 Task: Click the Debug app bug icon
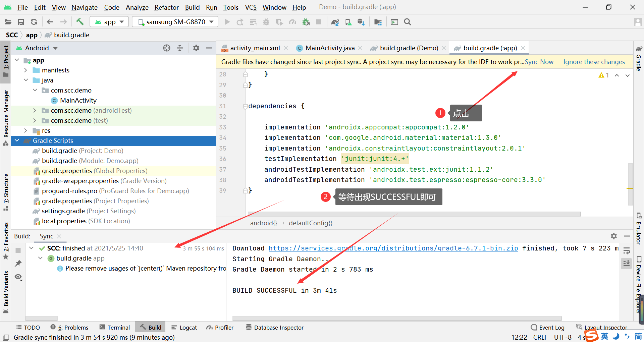[266, 22]
